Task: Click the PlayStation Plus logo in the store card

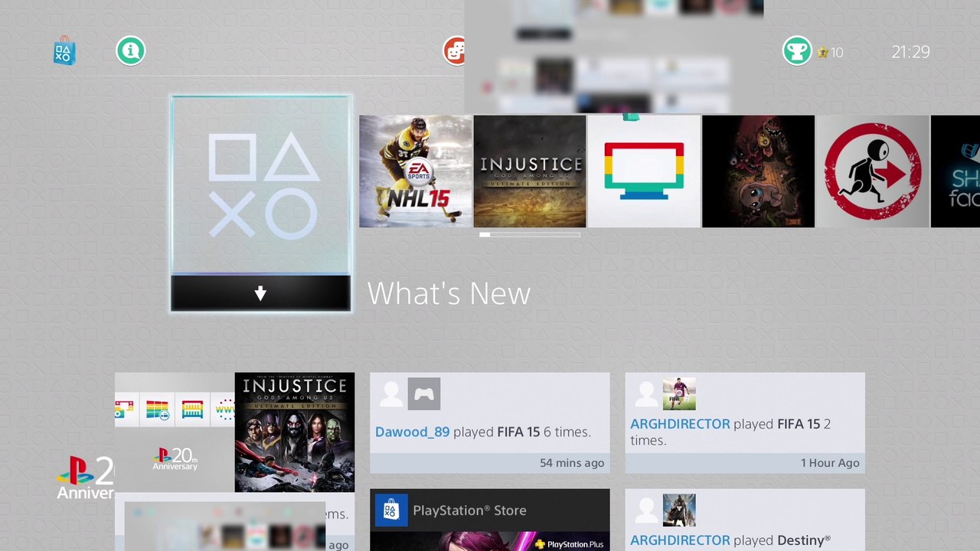Action: pos(569,544)
